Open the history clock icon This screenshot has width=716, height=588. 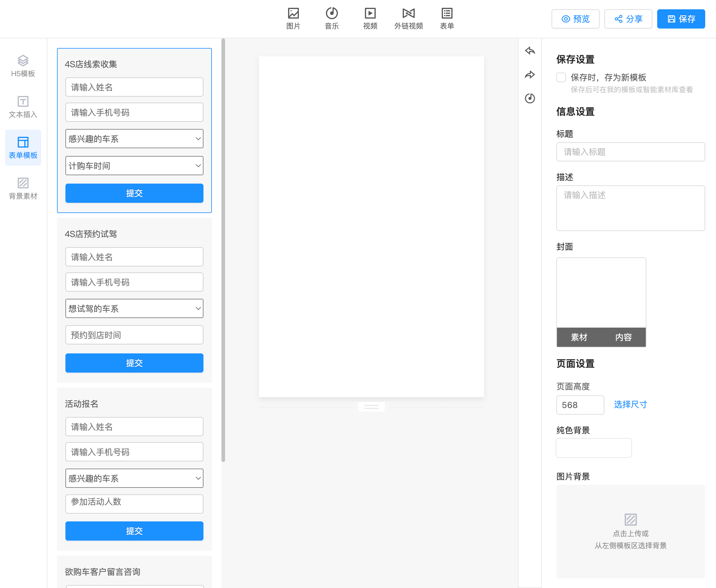pos(530,98)
